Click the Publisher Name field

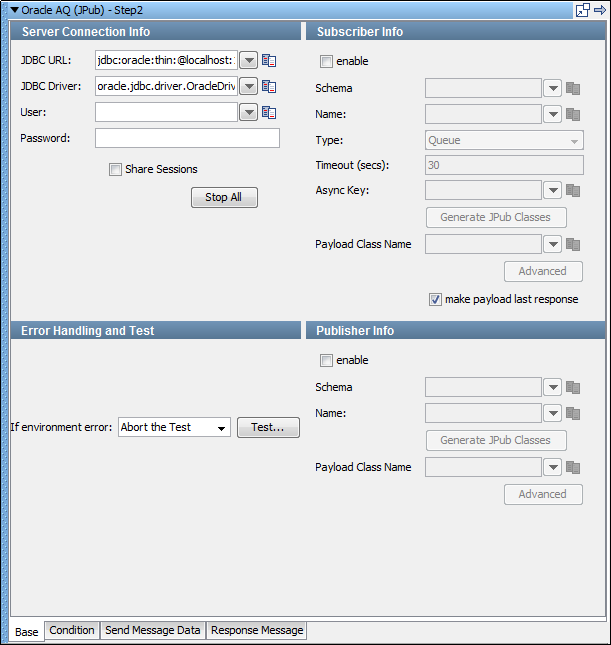(483, 413)
